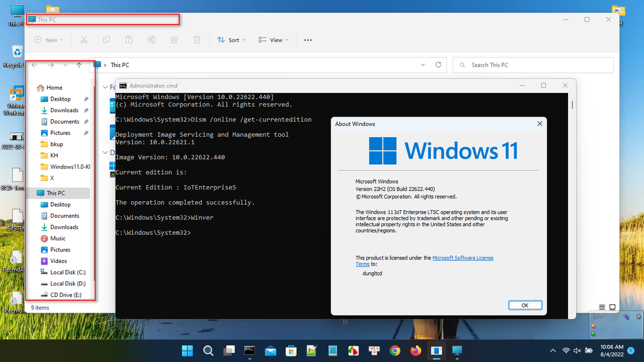Show hidden tray icons chevron
Screen dimensions: 644x362
point(553,350)
